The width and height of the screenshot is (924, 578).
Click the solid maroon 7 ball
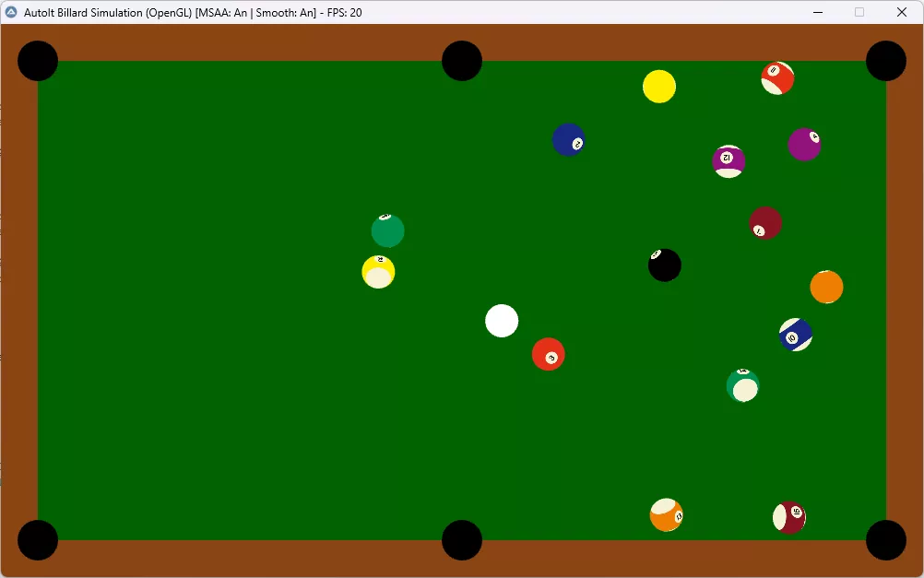pos(765,223)
